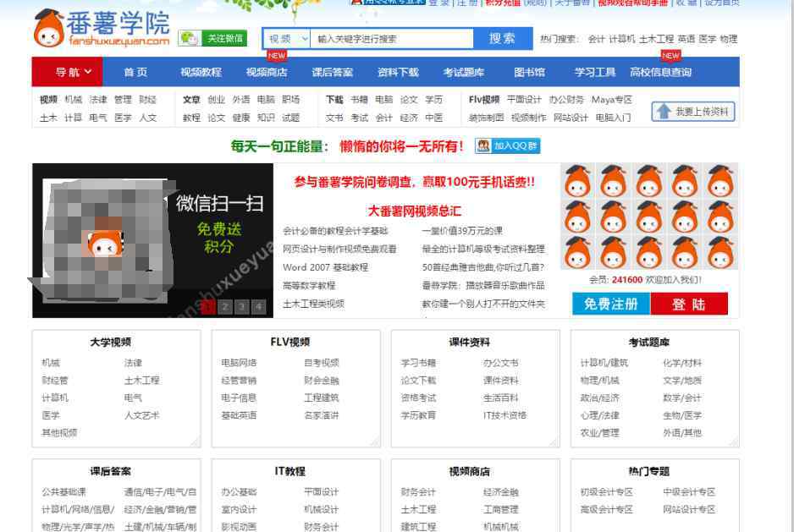Click 外语/其他 in the 考试题库 card
Image resolution: width=794 pixels, height=532 pixels.
tap(682, 433)
